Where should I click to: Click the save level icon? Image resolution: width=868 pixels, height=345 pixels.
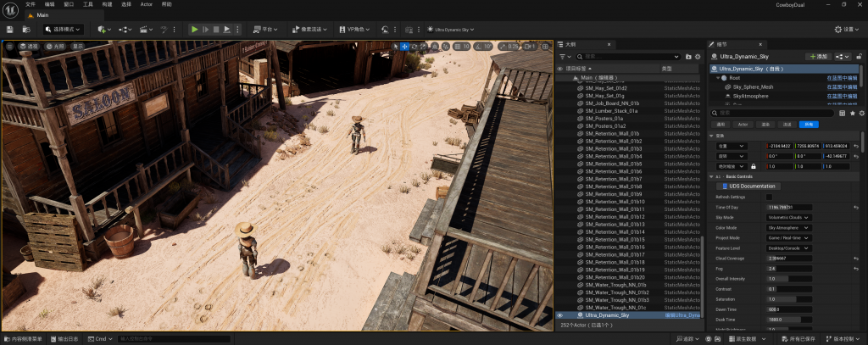[9, 29]
